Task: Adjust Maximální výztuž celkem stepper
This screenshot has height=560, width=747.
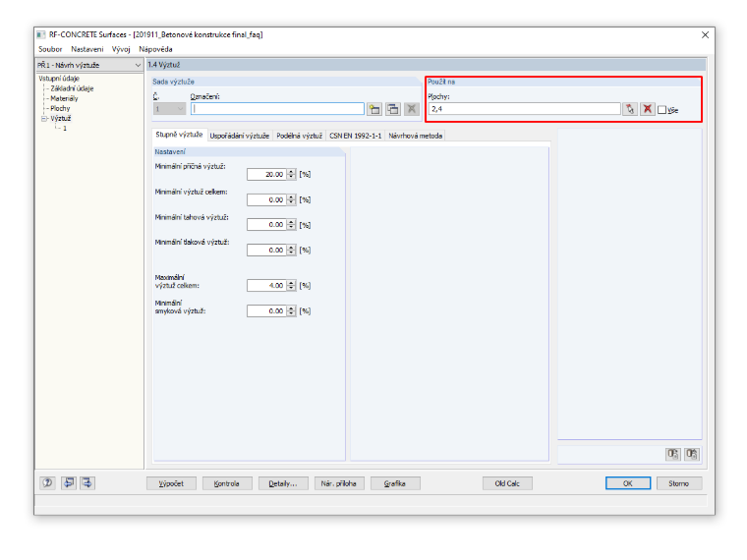Action: (x=291, y=285)
